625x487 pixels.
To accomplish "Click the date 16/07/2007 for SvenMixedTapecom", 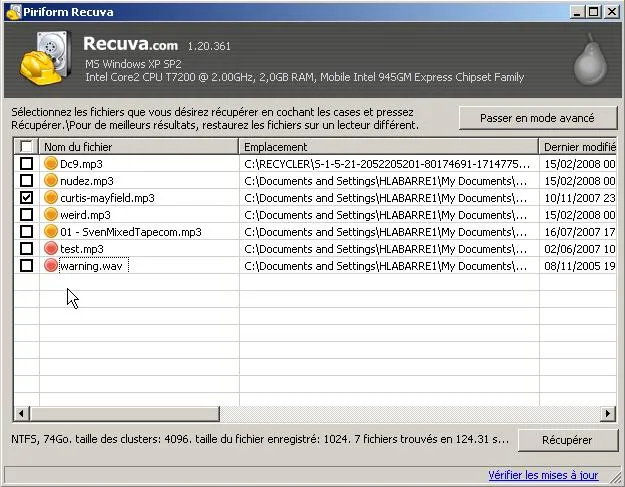I will click(580, 232).
